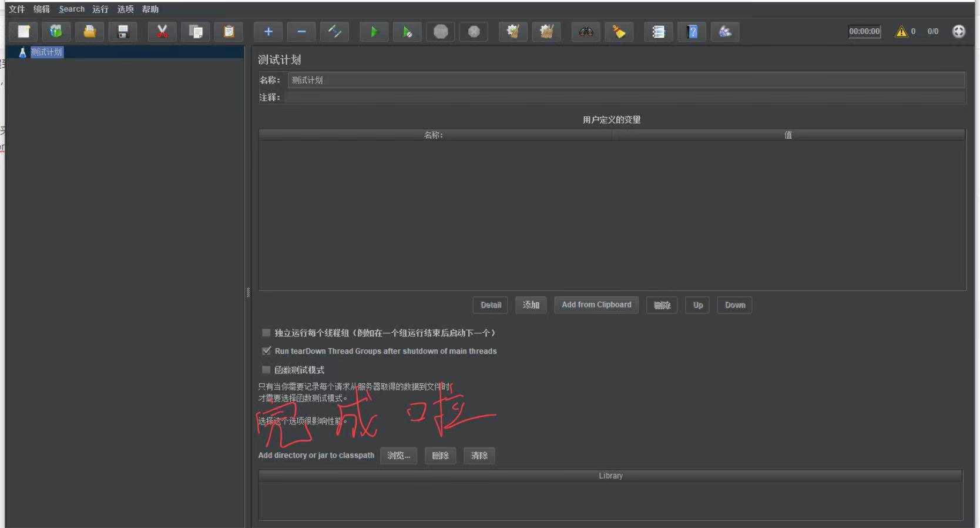Click the 添加 button under variables table
Image resolution: width=980 pixels, height=528 pixels.
[531, 305]
